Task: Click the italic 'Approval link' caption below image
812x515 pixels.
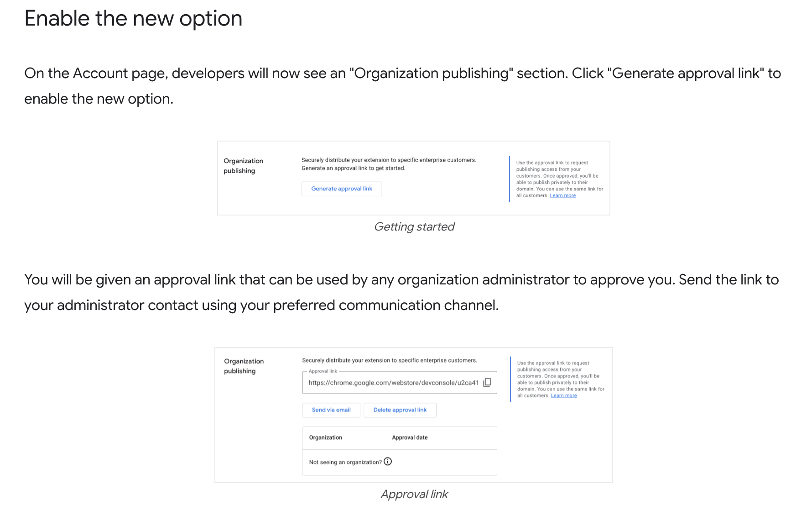Action: pos(414,494)
